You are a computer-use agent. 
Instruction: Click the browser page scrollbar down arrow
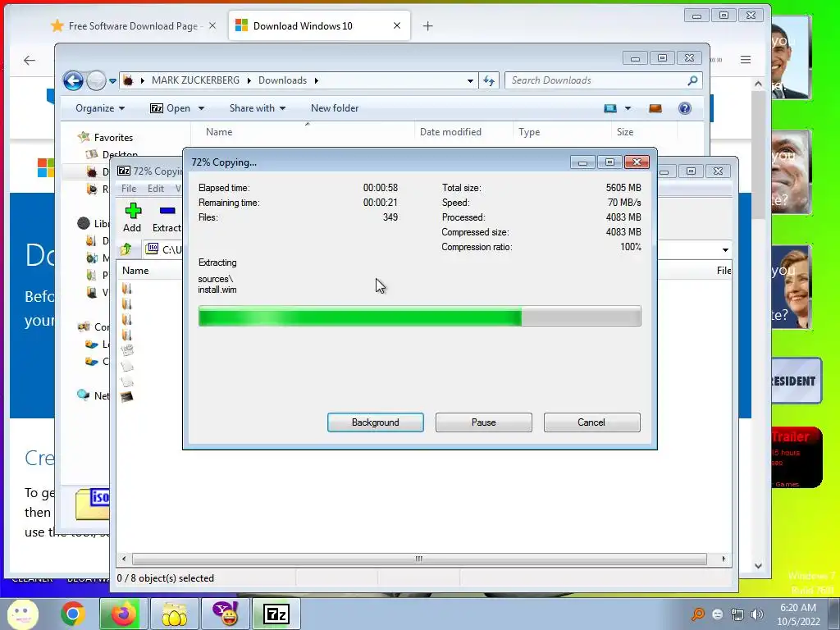click(758, 566)
